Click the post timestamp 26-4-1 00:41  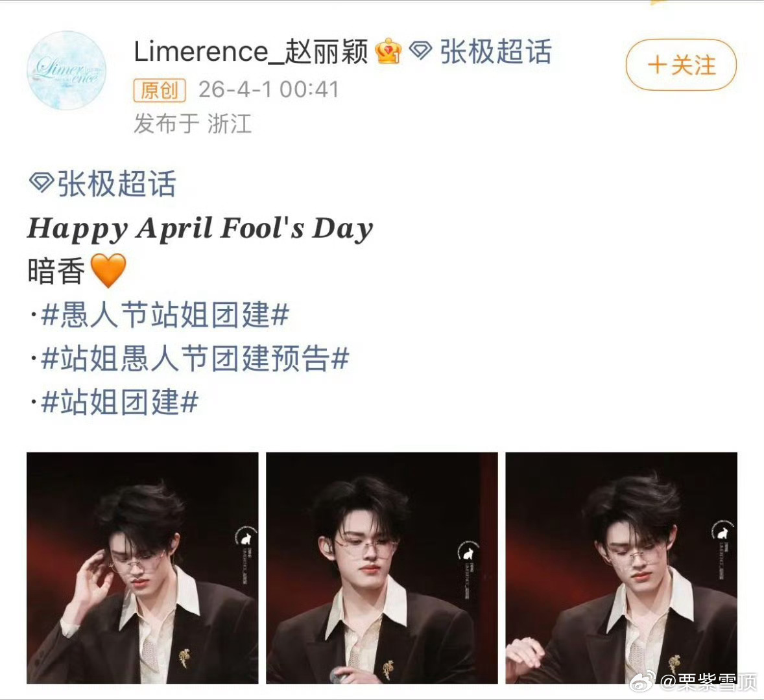tap(269, 89)
